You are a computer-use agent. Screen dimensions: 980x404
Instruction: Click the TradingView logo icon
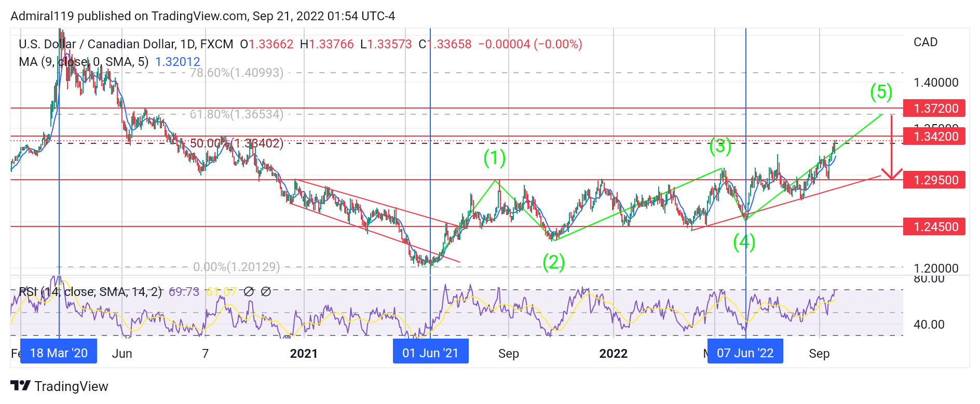(x=21, y=386)
